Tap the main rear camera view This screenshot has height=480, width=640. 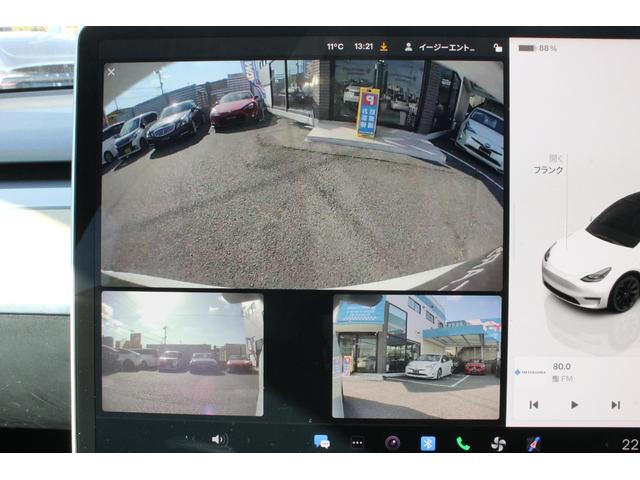point(302,175)
